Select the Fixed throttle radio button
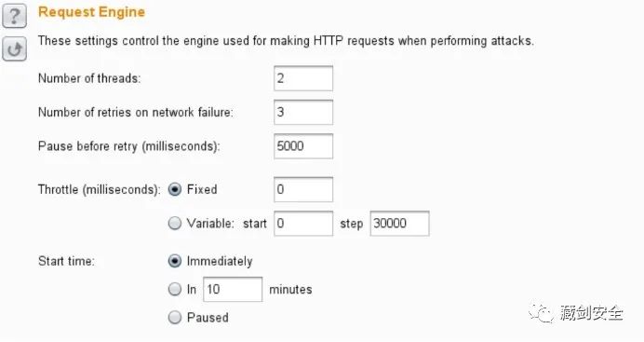Image resolution: width=644 pixels, height=342 pixels. coord(175,189)
